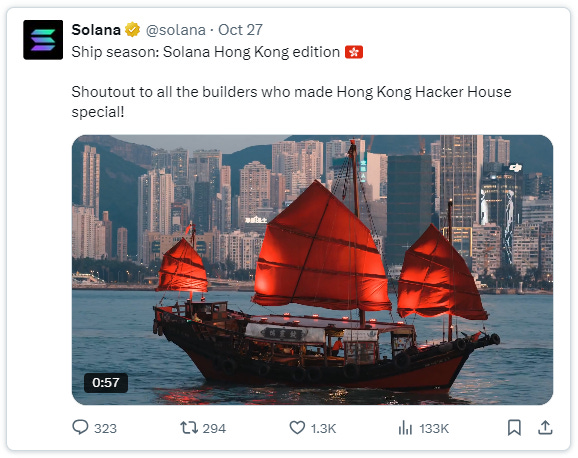This screenshot has height=458, width=578.
Task: Show the 294 reposts count
Action: (x=214, y=428)
